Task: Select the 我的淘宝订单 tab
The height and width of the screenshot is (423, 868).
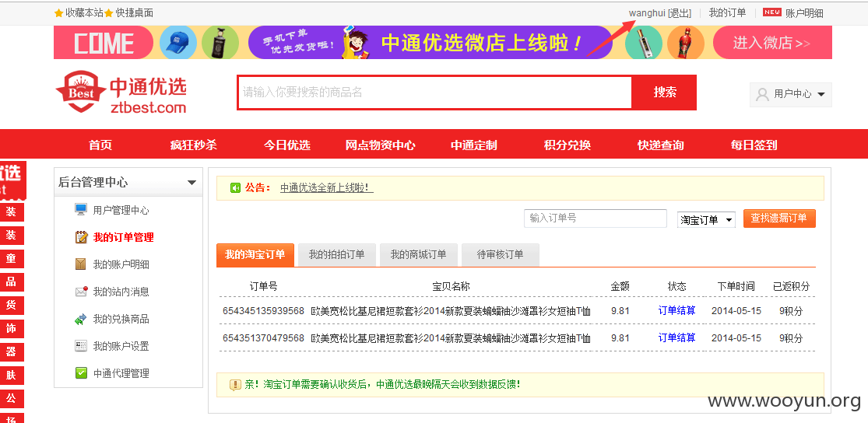Action: (x=255, y=255)
